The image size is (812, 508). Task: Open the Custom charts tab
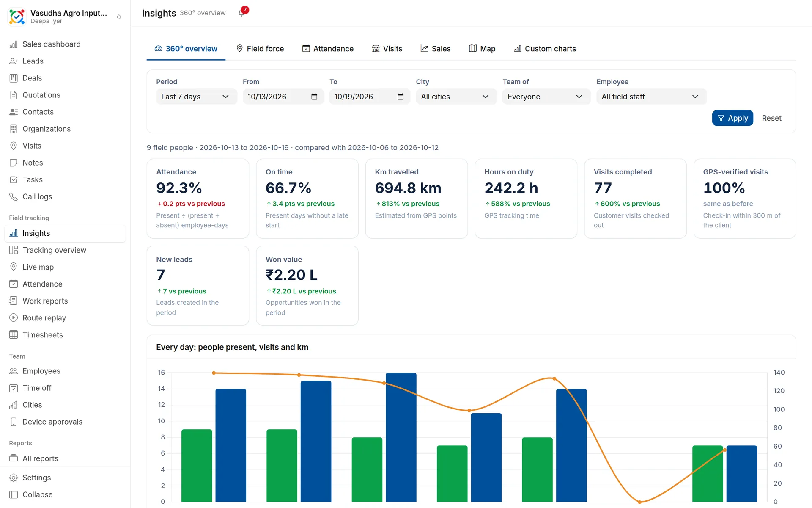tap(545, 49)
